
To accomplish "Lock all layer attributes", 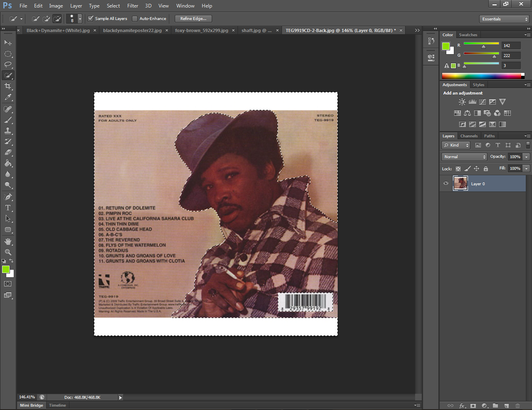I will pyautogui.click(x=485, y=169).
